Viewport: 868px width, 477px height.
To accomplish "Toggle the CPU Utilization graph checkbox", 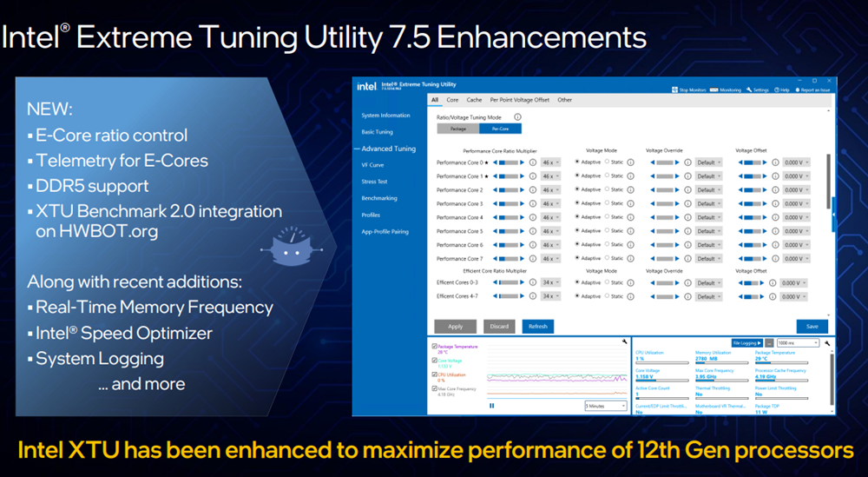I will [435, 374].
